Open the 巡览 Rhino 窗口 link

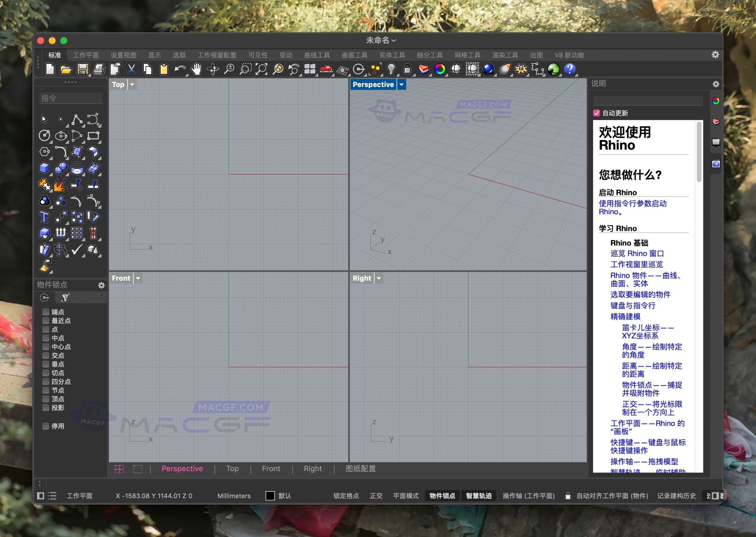pos(637,253)
